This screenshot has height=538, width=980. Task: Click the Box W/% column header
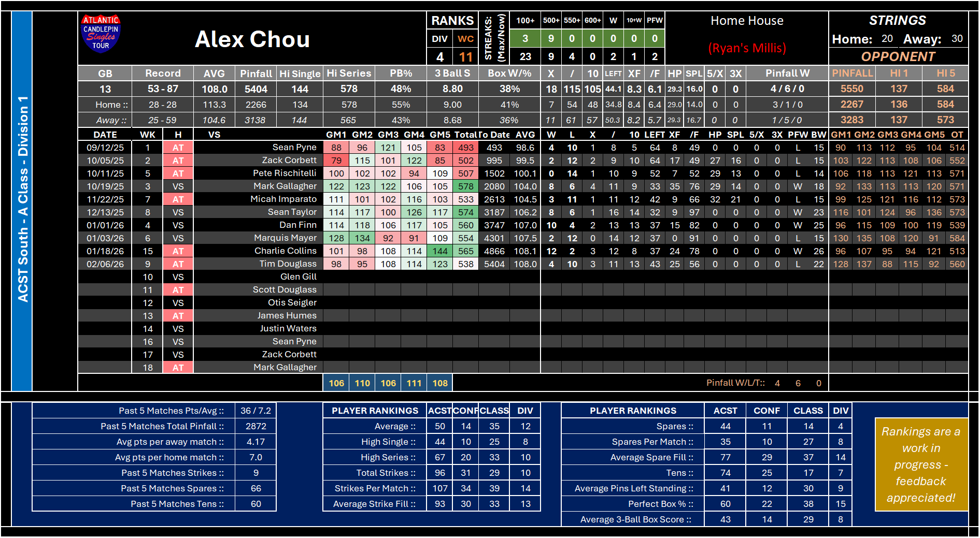509,74
